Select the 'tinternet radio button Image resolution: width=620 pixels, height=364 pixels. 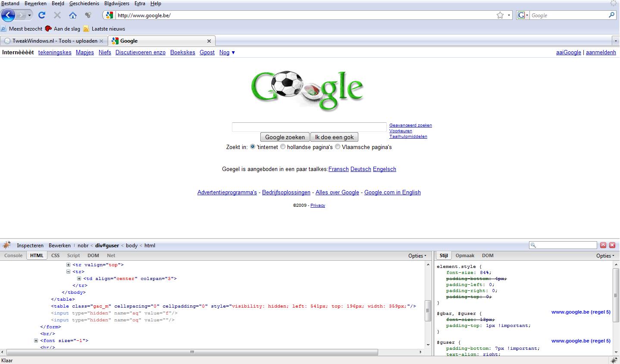pyautogui.click(x=253, y=147)
